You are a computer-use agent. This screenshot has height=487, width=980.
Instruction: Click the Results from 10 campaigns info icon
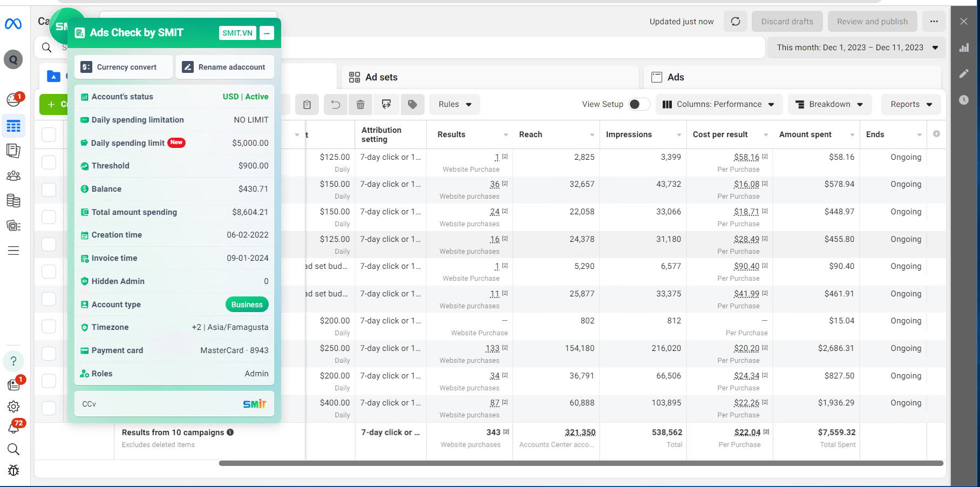pos(230,432)
